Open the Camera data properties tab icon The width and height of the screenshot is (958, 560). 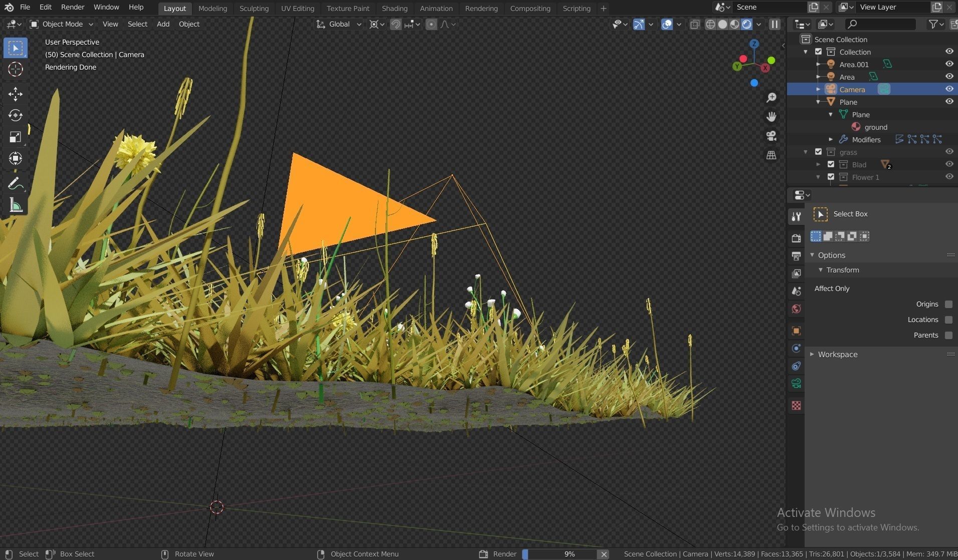pos(796,384)
